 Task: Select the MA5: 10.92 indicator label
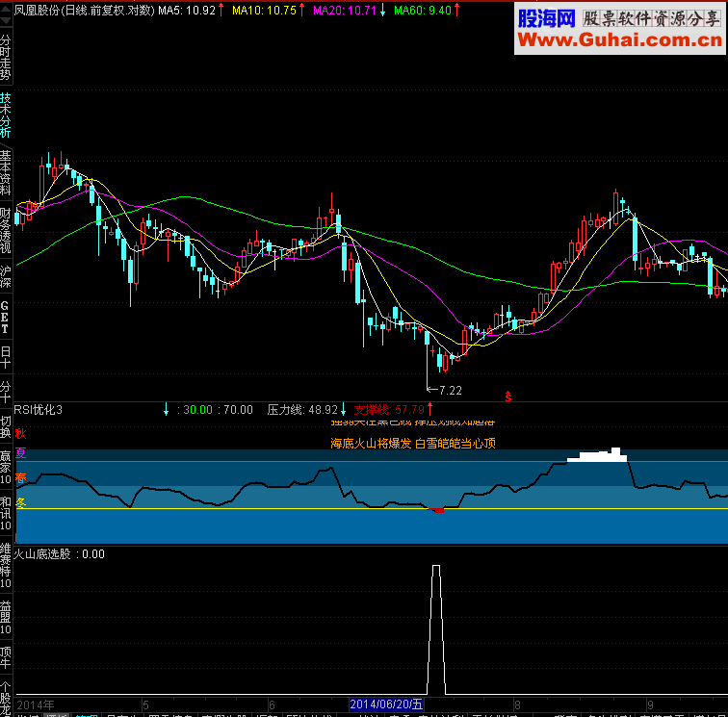click(187, 11)
